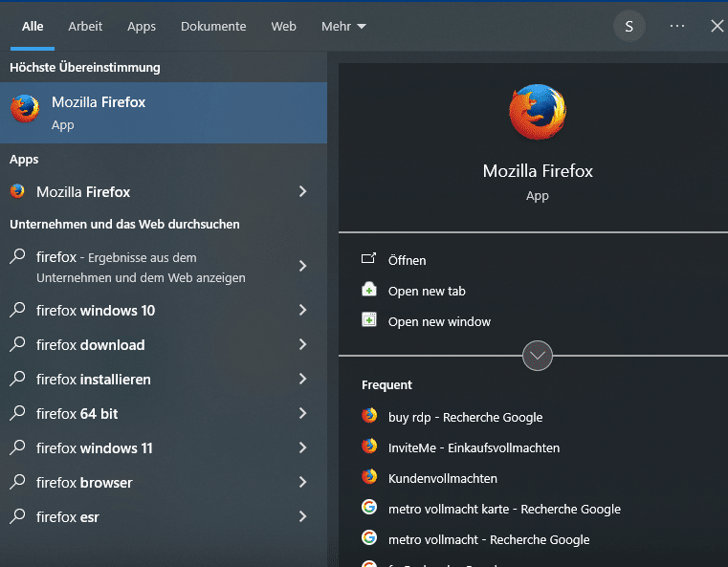Click large Firefox logo in preview pane
Screen dimensions: 728x567
(x=538, y=112)
